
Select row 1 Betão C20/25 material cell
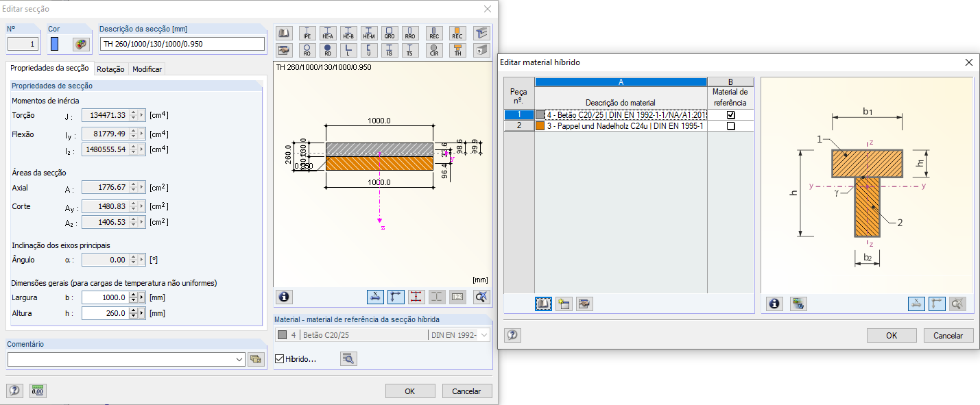(621, 115)
